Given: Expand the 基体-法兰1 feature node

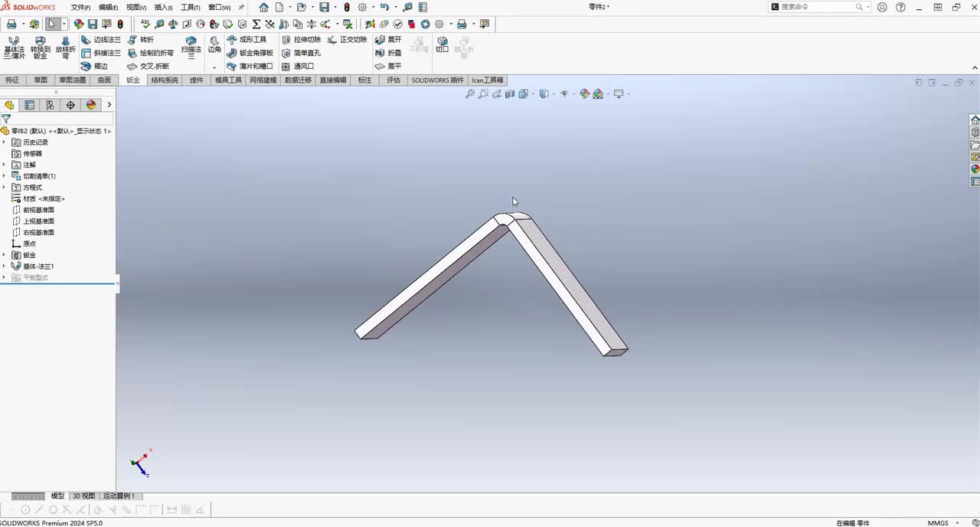Looking at the screenshot, I should 4,267.
